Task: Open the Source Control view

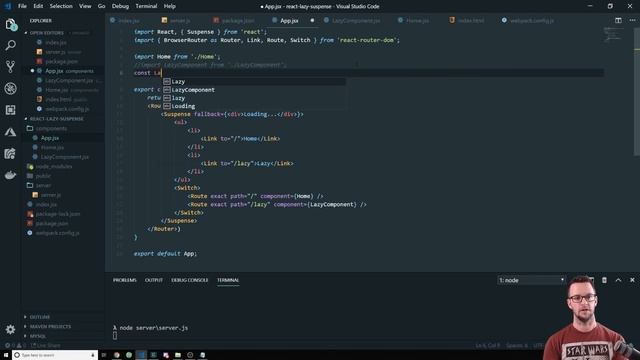Action: [10, 67]
